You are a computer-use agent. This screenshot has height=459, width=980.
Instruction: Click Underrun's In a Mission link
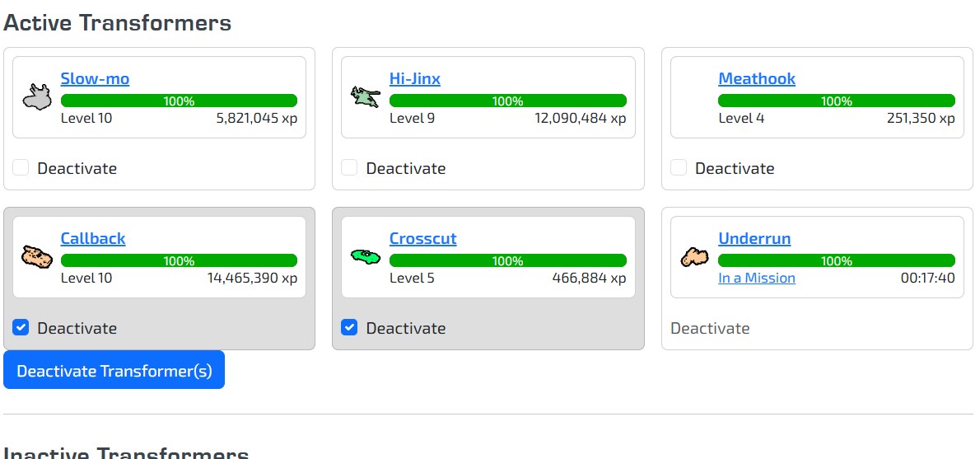(x=756, y=278)
